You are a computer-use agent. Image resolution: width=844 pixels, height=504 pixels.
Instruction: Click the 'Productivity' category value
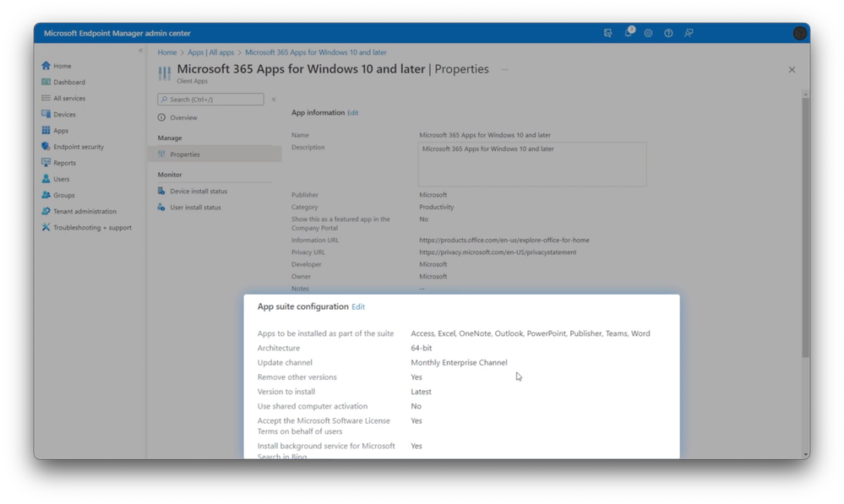click(436, 207)
